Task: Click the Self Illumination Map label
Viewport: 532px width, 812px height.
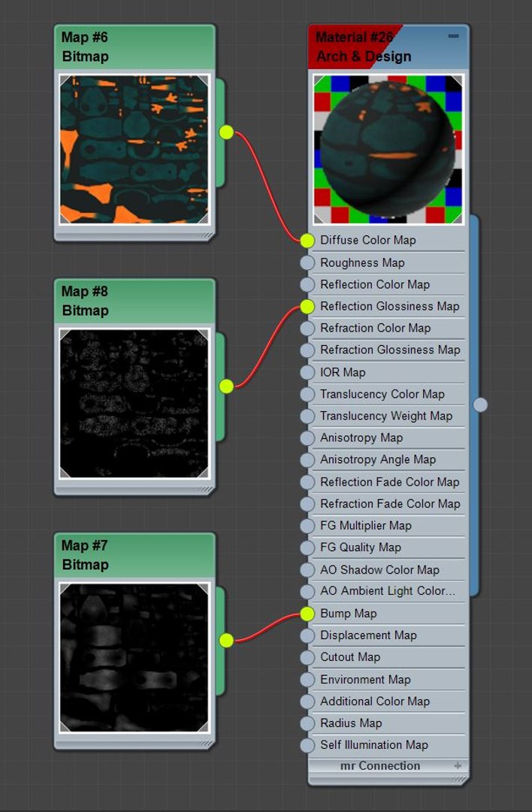Action: [374, 745]
